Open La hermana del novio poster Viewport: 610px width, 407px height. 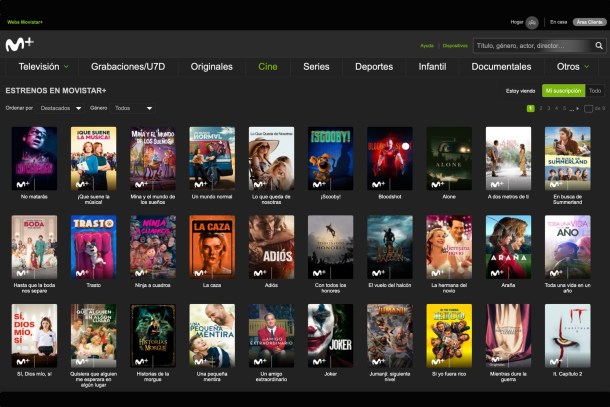point(449,247)
